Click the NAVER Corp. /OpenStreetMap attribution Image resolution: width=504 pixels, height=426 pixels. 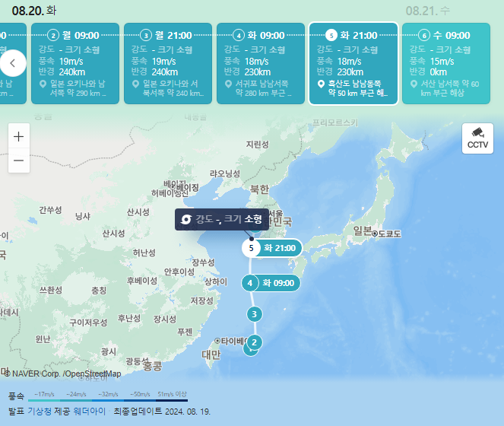pos(62,374)
